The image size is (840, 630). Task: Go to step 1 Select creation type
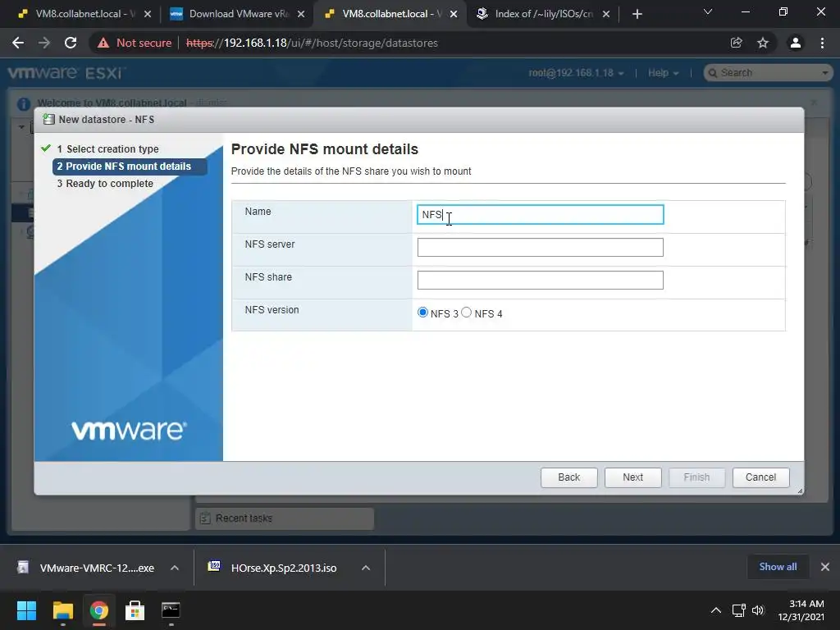click(107, 149)
